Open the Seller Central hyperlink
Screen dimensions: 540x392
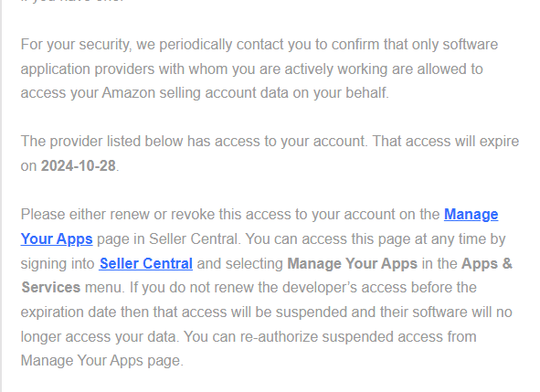point(145,264)
